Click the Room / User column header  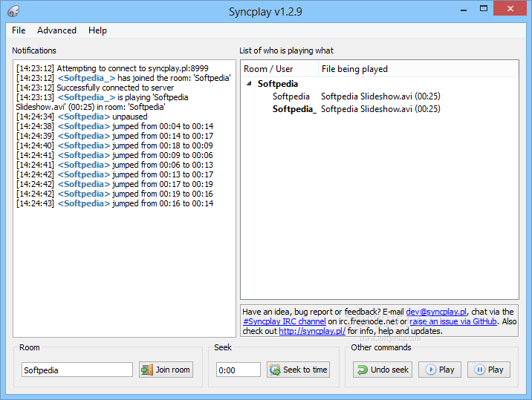(279, 69)
